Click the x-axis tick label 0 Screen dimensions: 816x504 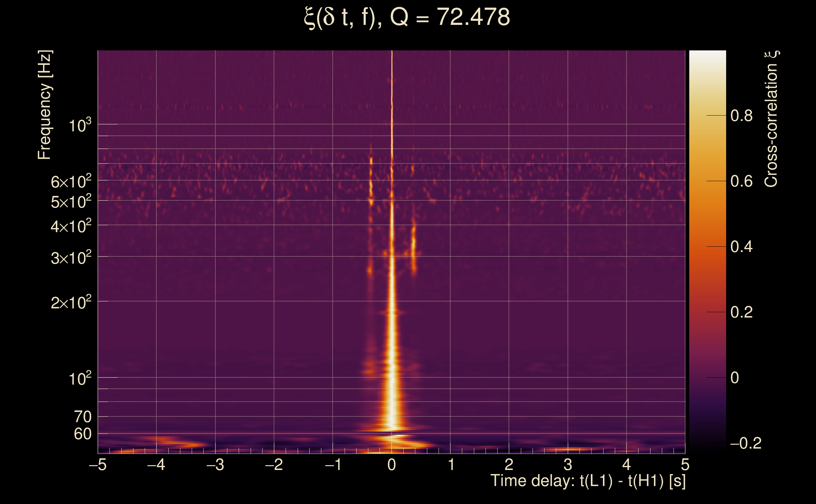click(x=392, y=465)
